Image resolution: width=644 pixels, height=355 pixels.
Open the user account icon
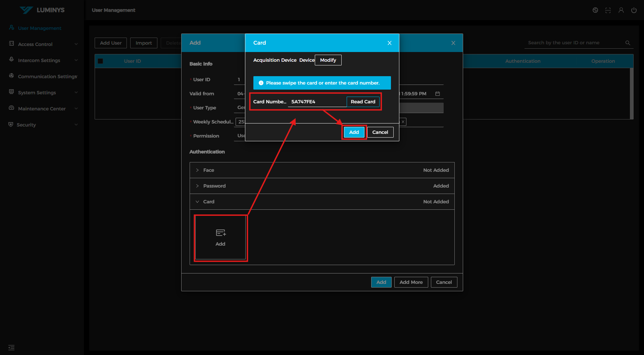click(621, 10)
